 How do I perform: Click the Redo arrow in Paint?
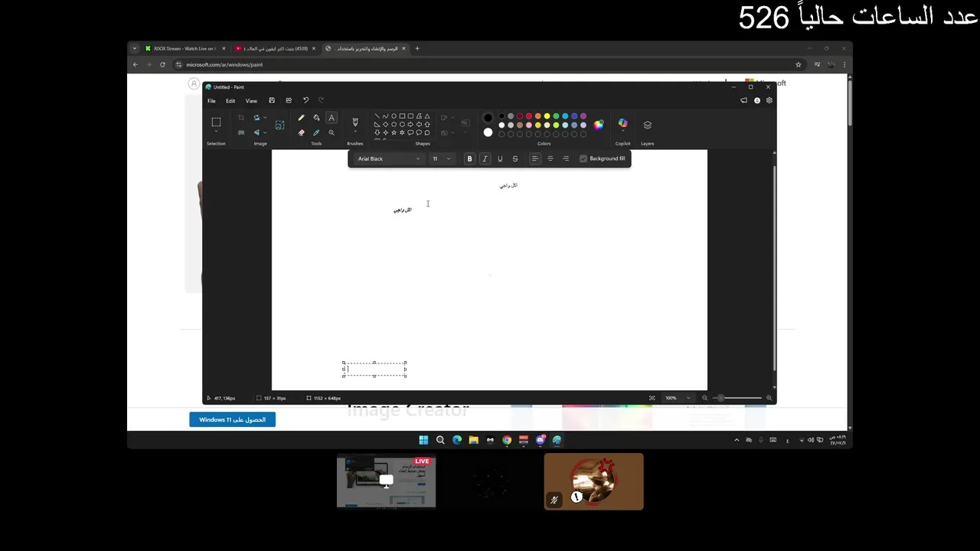[321, 100]
